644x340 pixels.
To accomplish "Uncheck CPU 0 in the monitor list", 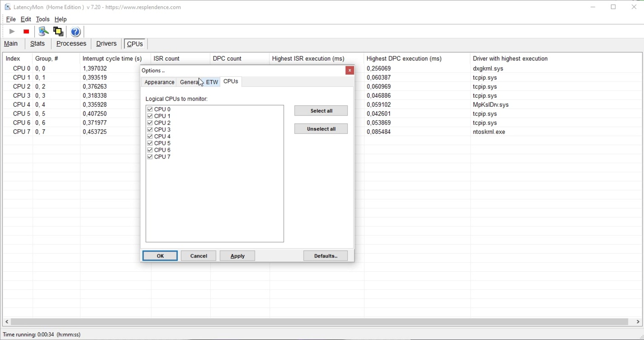I will tap(150, 109).
